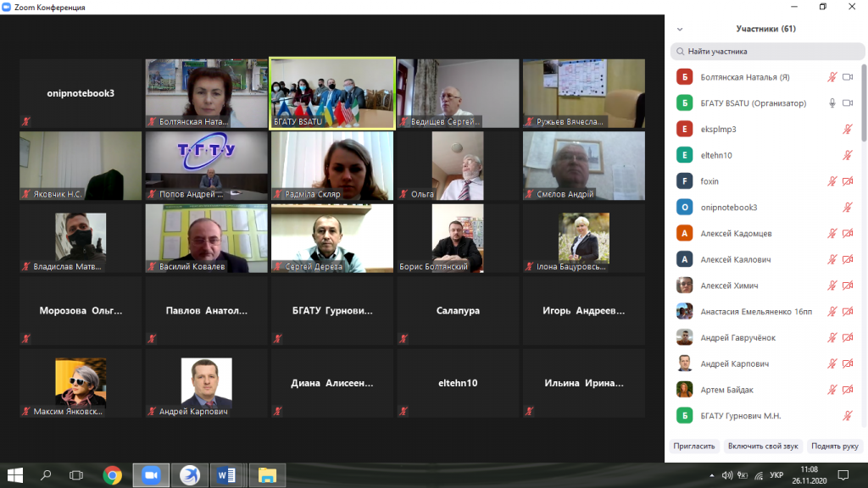Click foxin's muted microphone icon
The height and width of the screenshot is (488, 868).
(x=832, y=181)
